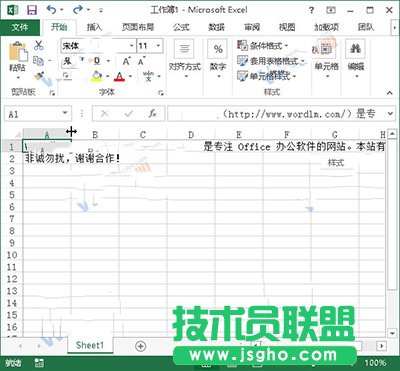Open the 编辑 (Editing) binoculars group
The image size is (400, 371).
356,60
